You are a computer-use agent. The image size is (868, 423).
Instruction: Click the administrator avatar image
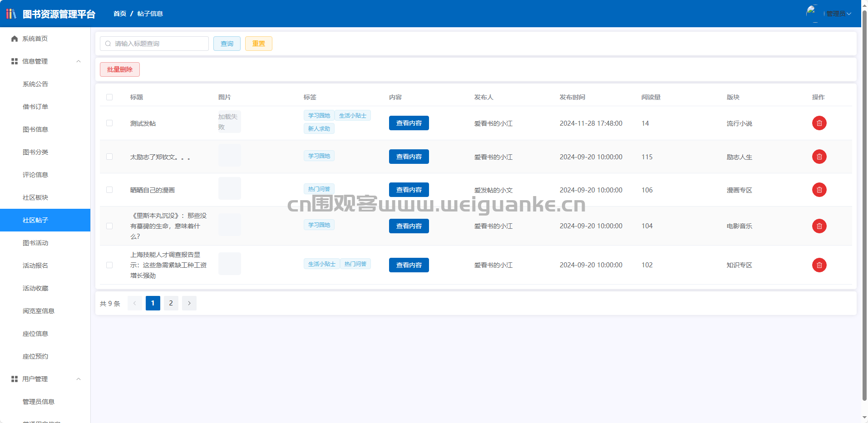click(x=814, y=13)
